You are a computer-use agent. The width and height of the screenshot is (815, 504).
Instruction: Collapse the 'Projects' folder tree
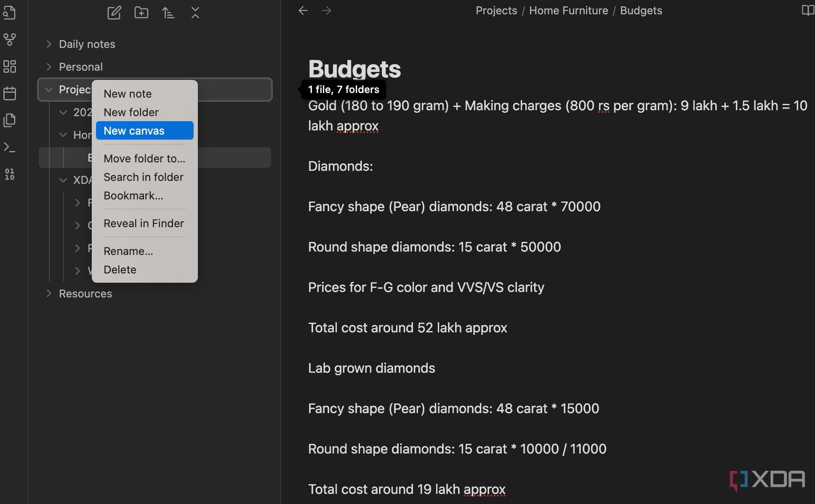[49, 89]
